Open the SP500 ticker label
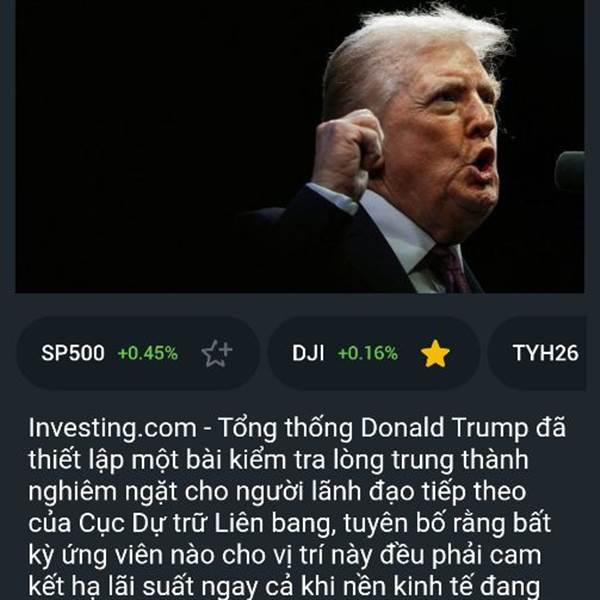The width and height of the screenshot is (600, 600). [x=73, y=353]
